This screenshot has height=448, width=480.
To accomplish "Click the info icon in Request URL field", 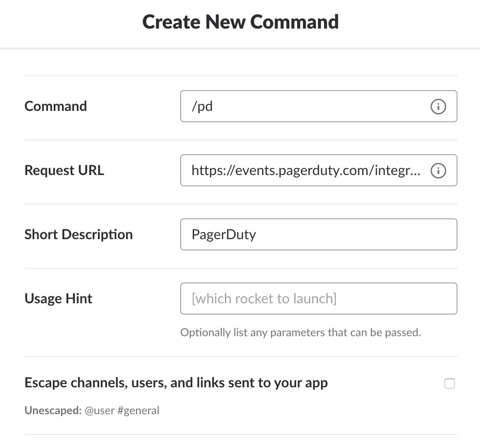I will 438,171.
